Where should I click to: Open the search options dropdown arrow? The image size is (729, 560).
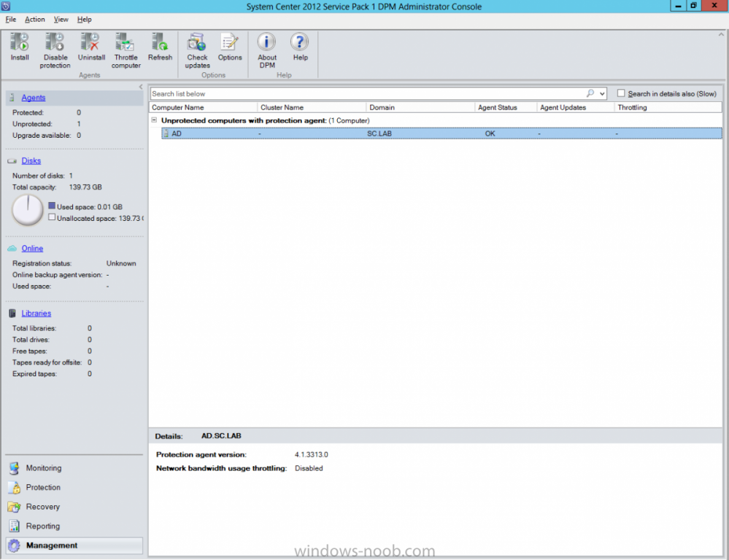coord(602,94)
